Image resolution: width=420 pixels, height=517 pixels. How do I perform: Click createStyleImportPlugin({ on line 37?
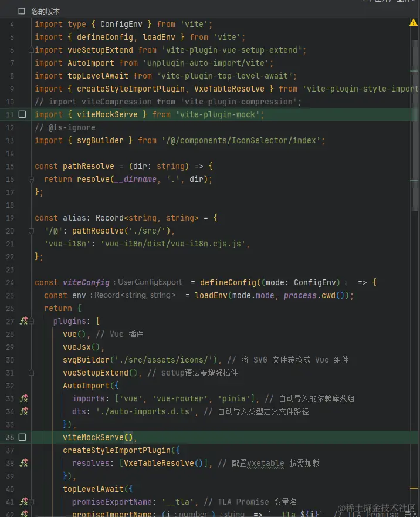(x=121, y=450)
